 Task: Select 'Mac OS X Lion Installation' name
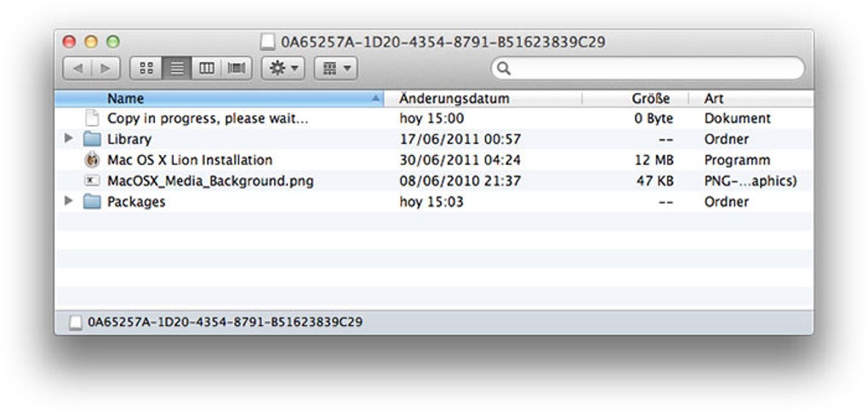[x=190, y=160]
